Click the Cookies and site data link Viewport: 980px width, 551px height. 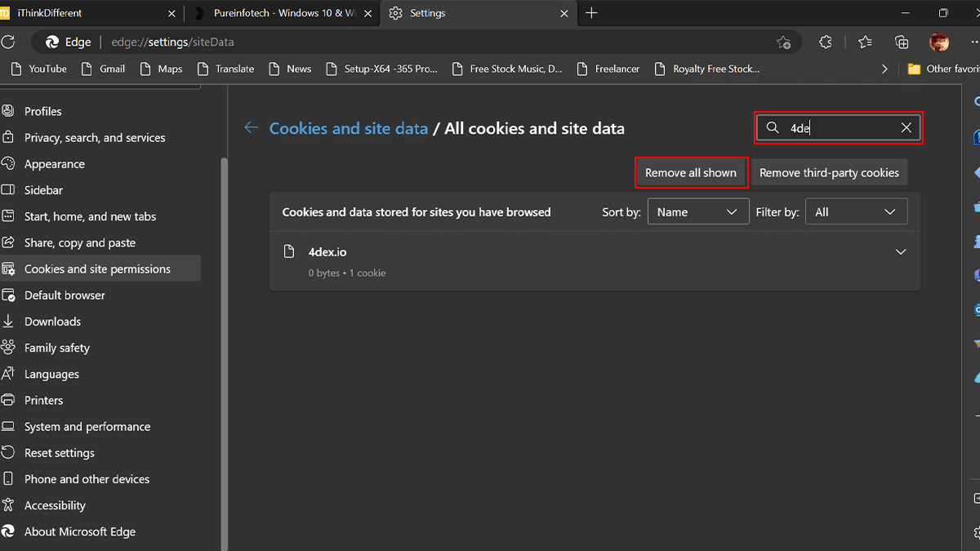[348, 128]
